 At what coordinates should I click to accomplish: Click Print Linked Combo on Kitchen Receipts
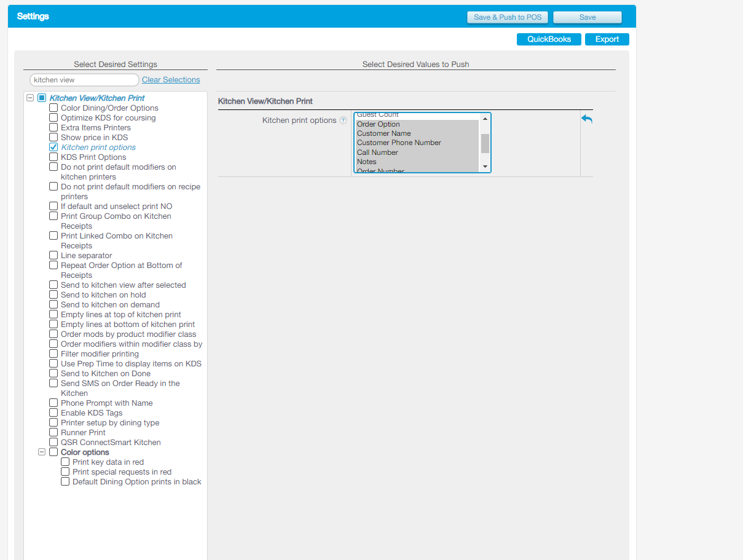[117, 240]
